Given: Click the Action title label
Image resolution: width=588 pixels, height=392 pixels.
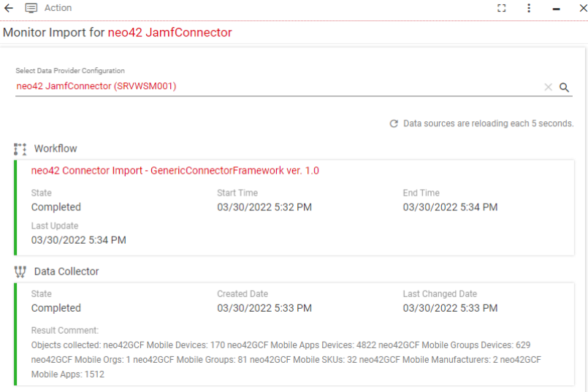Looking at the screenshot, I should (x=58, y=8).
